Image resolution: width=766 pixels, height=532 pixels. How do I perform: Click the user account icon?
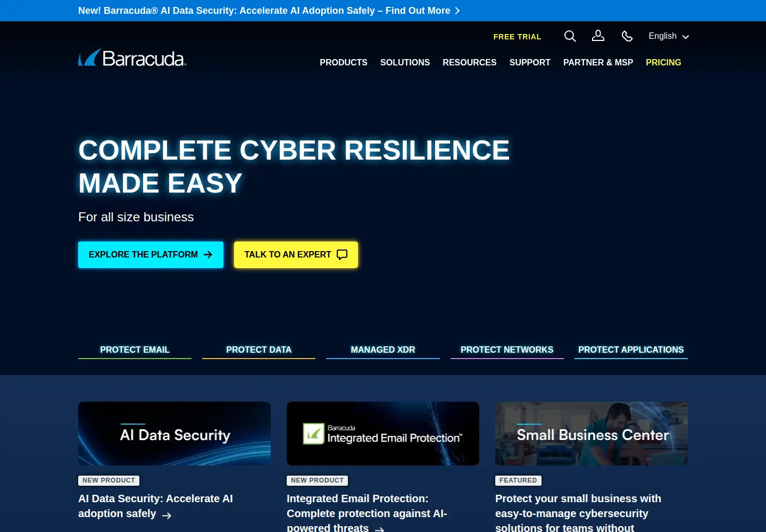point(598,36)
